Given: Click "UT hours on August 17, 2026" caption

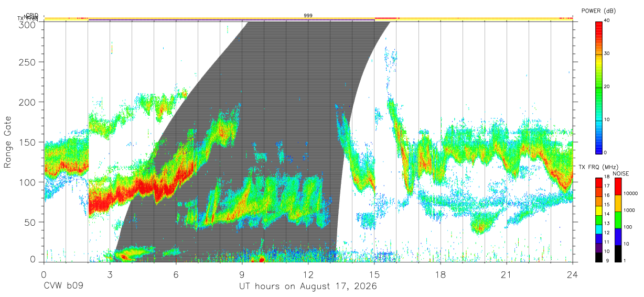Looking at the screenshot, I should click(x=308, y=287).
